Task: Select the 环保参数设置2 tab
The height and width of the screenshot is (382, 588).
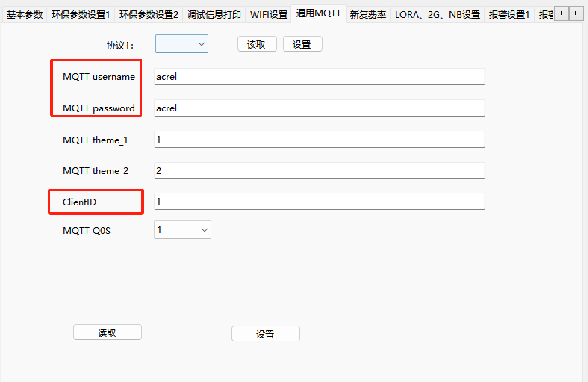Action: (149, 15)
